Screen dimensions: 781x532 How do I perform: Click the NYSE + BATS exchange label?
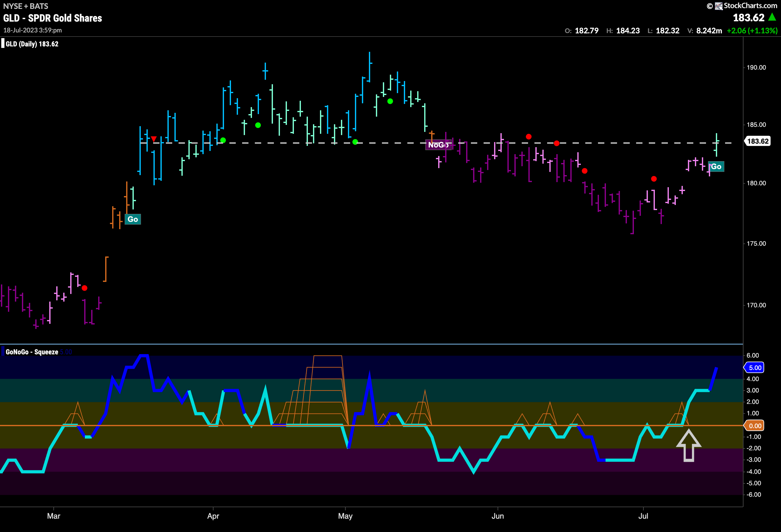pyautogui.click(x=25, y=6)
